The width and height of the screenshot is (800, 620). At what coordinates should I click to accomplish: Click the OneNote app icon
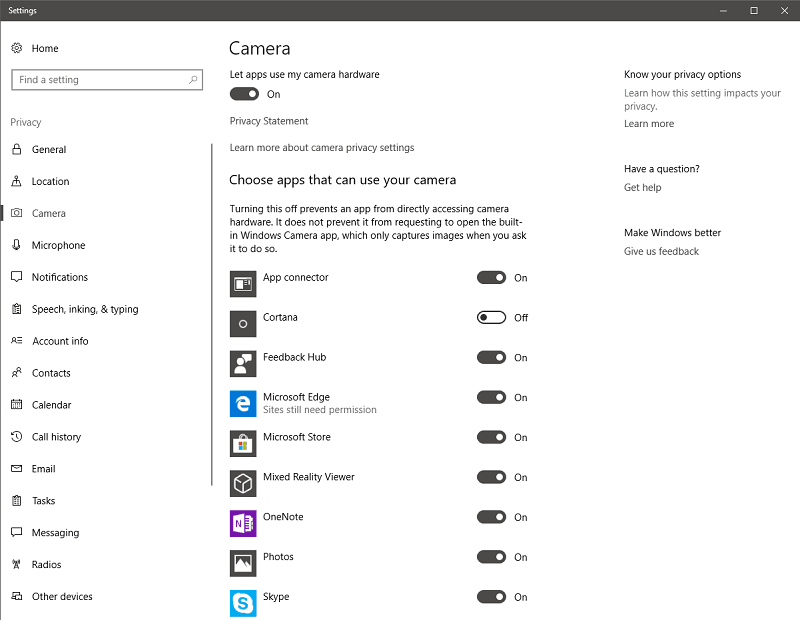pyautogui.click(x=243, y=524)
